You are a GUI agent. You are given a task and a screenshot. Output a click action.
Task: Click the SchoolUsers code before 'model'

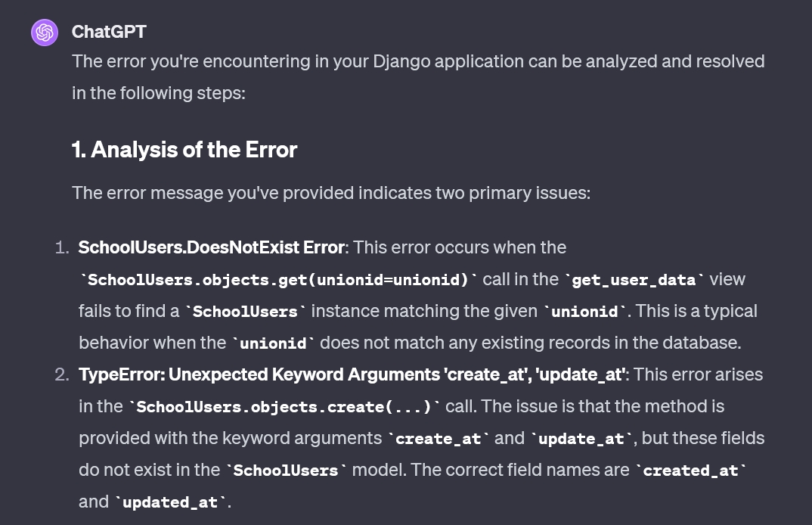click(286, 471)
